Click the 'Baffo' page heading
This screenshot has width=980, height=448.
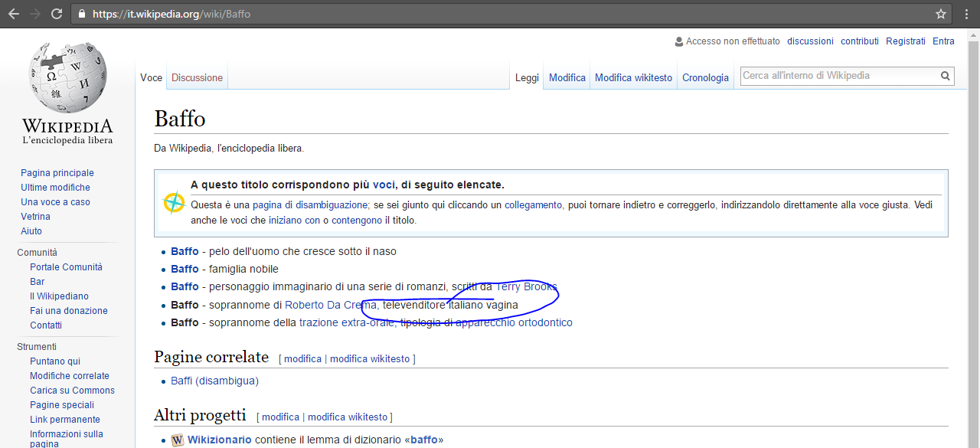click(x=180, y=119)
